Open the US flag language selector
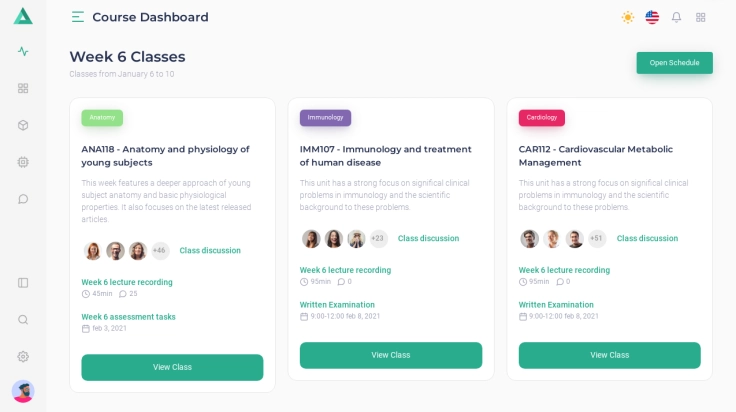The image size is (736, 412). click(652, 17)
